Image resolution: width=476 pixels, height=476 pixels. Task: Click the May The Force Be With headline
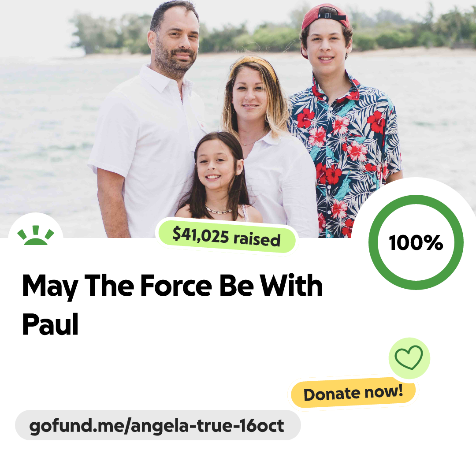coord(172,286)
